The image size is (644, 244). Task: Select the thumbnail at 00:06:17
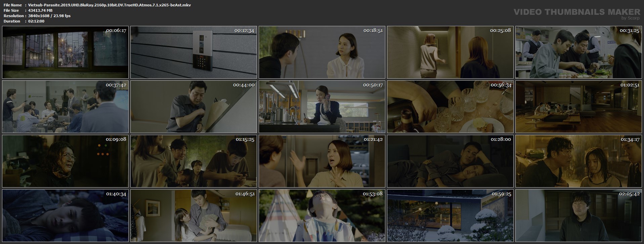(x=65, y=52)
